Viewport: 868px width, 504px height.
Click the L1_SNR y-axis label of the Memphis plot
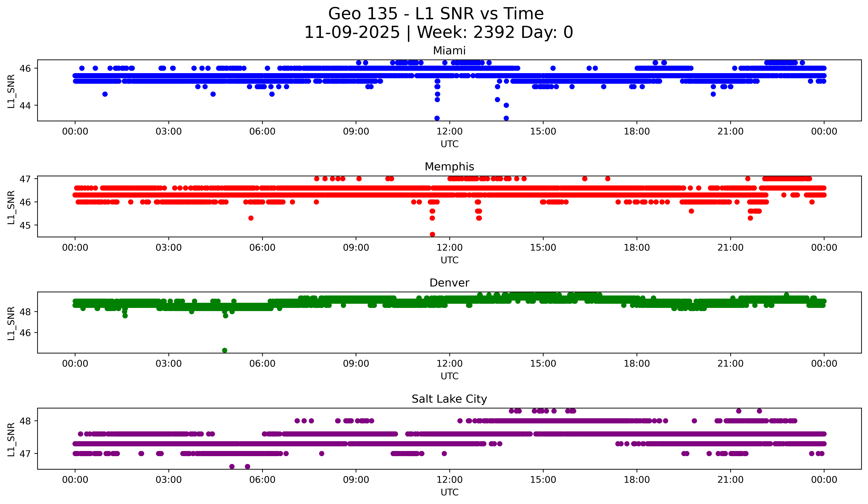point(11,207)
